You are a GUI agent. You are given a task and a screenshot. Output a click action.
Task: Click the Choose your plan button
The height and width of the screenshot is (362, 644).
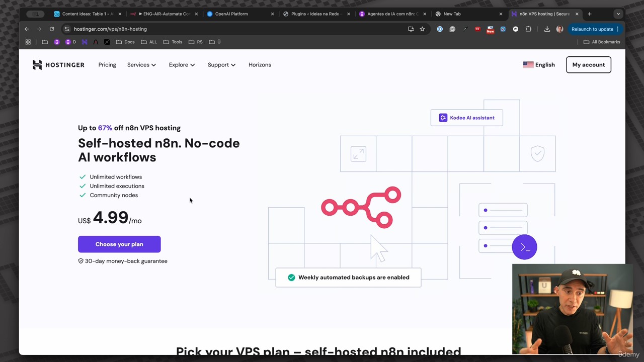119,244
